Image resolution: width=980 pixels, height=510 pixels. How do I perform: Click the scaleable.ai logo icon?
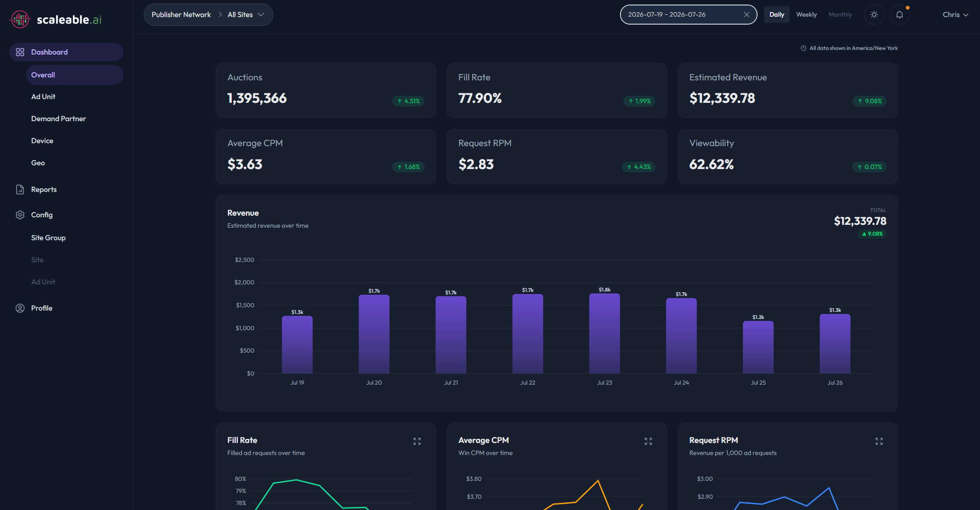(x=20, y=19)
